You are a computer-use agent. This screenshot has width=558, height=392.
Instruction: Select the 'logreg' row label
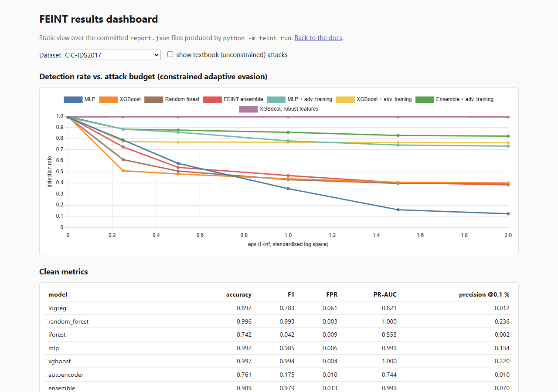point(57,308)
